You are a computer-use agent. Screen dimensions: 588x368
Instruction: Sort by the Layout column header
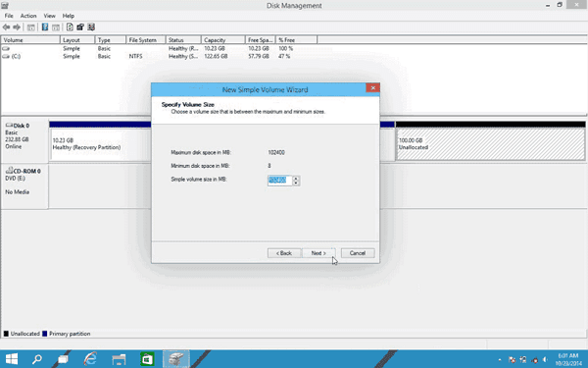[x=77, y=40]
